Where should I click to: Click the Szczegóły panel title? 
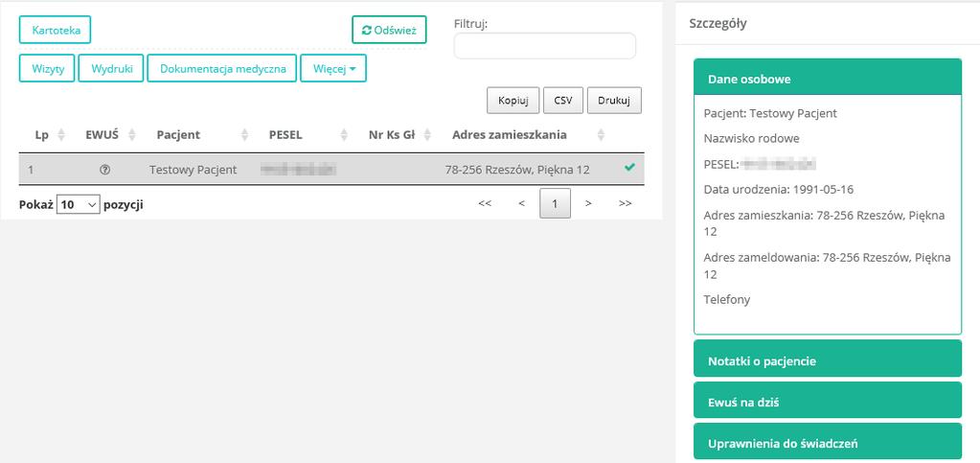(718, 24)
